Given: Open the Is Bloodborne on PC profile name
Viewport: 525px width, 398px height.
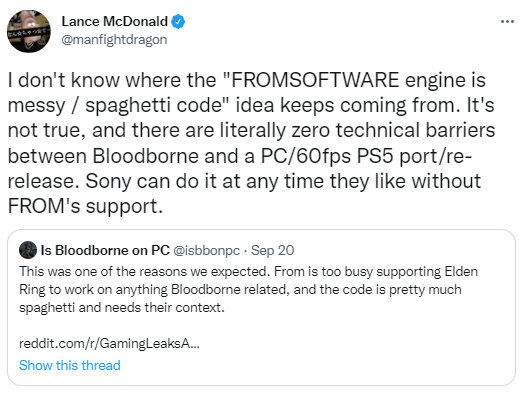Looking at the screenshot, I should point(105,250).
